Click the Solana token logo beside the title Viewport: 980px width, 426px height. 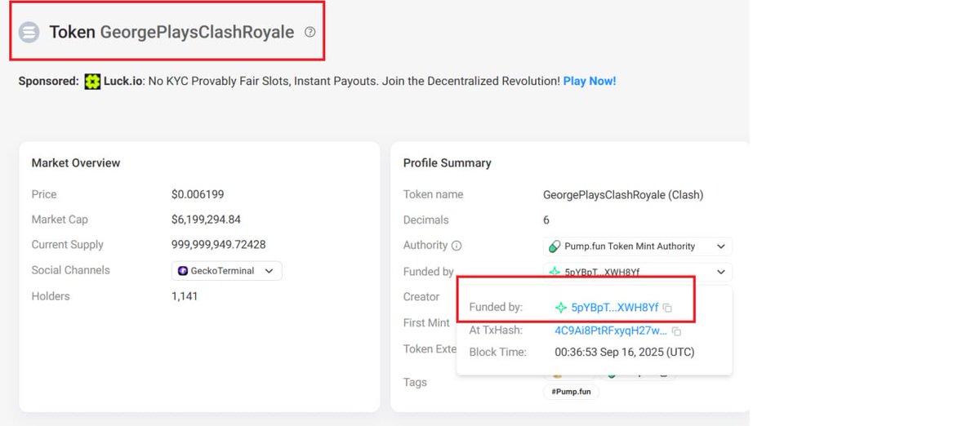click(x=29, y=33)
